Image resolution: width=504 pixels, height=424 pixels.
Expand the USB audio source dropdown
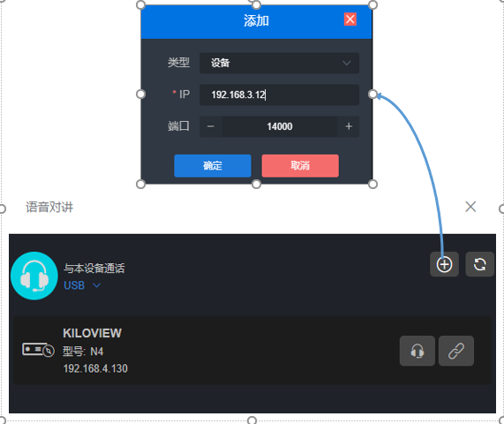(x=82, y=285)
